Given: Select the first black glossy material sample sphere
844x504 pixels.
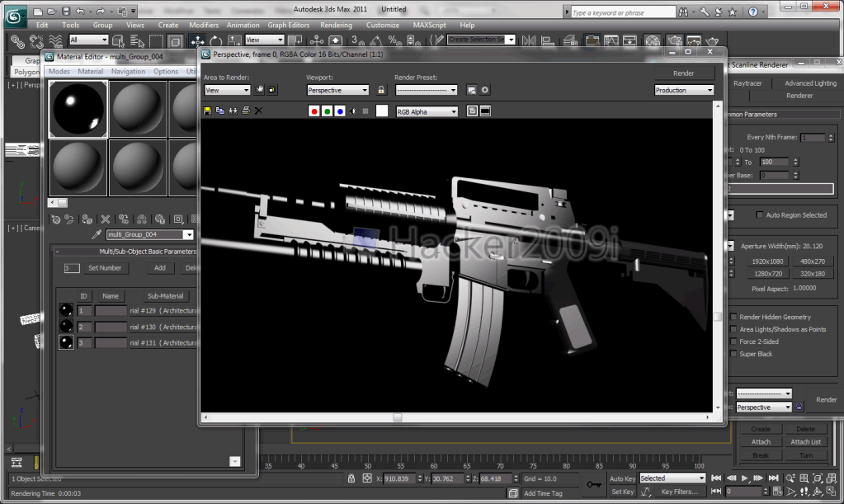Looking at the screenshot, I should click(x=78, y=109).
